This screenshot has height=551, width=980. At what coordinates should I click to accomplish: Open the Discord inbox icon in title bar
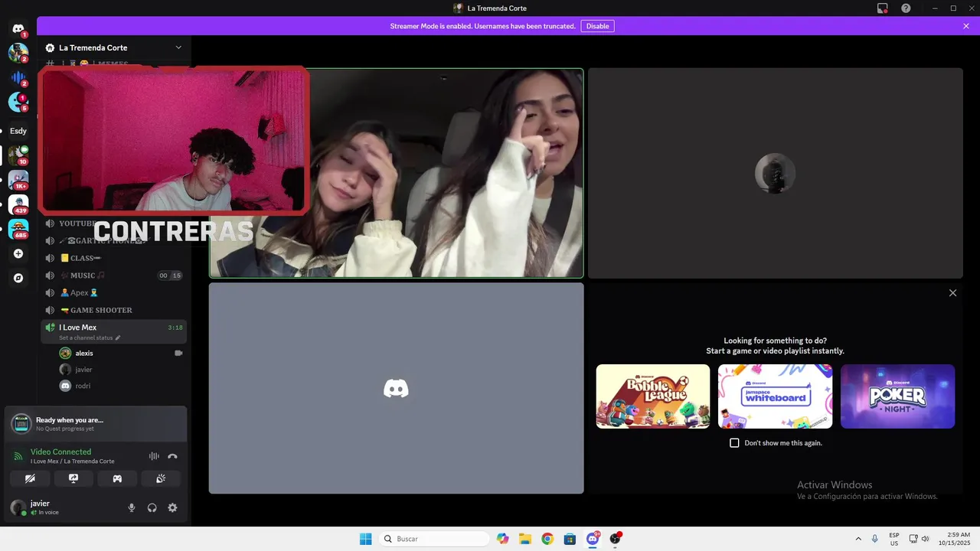[x=882, y=8]
